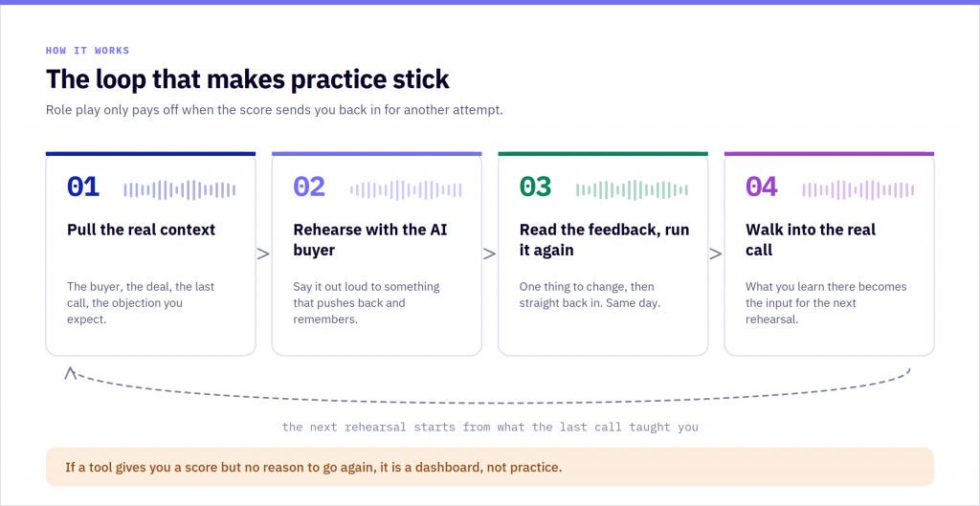Click the purple waveform in step 04 card

click(858, 190)
